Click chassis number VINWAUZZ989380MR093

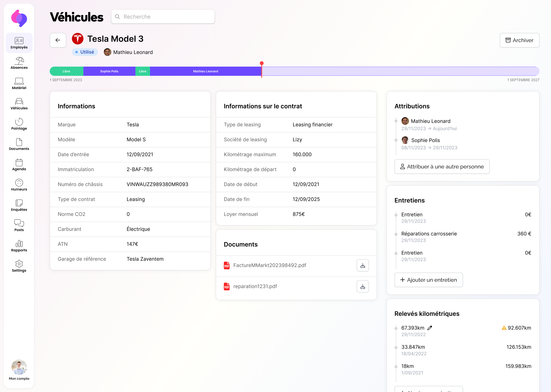[x=157, y=184]
